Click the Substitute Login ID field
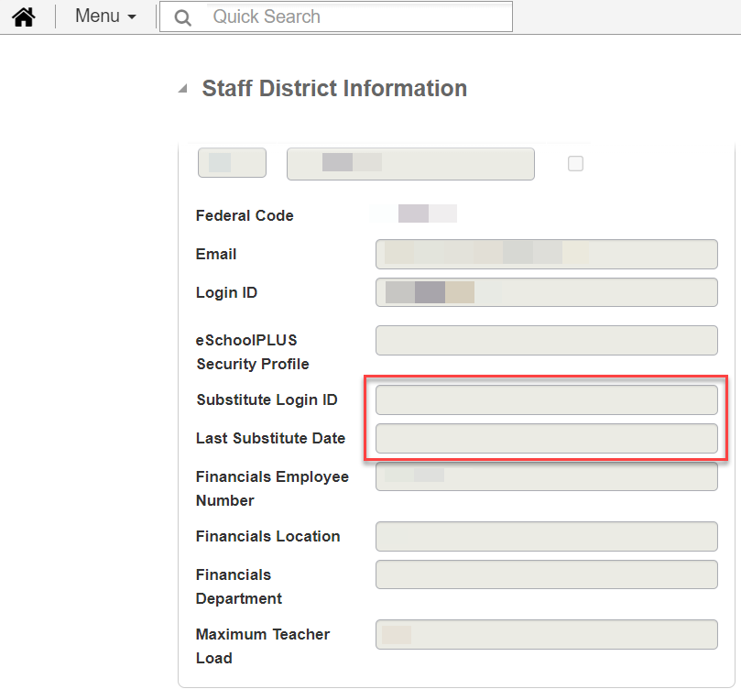 546,399
